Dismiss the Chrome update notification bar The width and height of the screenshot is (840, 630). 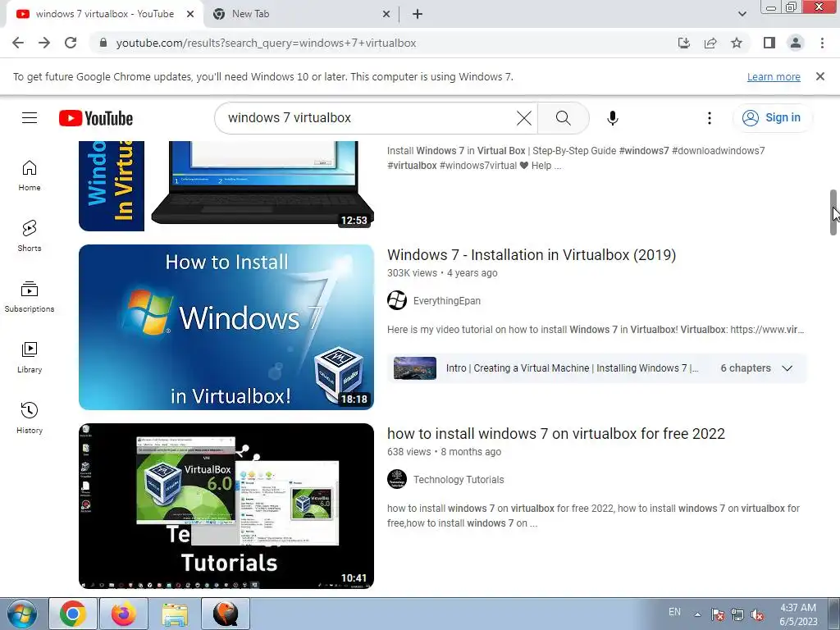[x=820, y=76]
